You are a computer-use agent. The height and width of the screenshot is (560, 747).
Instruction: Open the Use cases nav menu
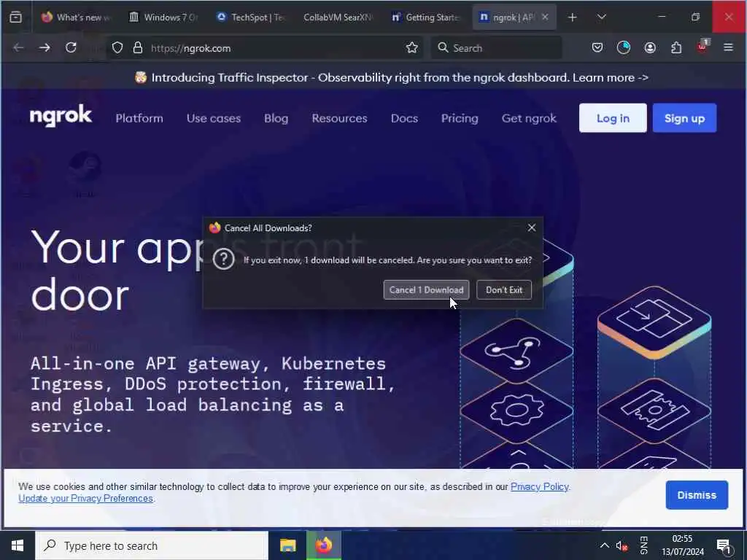[x=214, y=118]
